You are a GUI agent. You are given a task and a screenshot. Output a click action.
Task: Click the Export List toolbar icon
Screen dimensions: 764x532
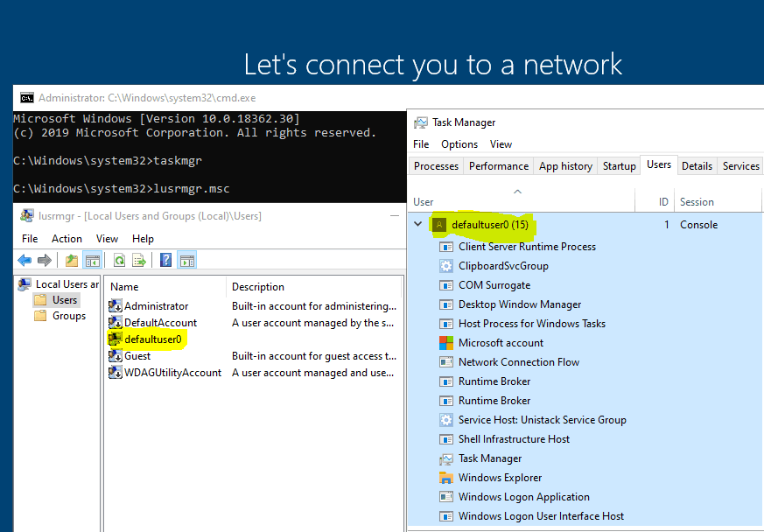tap(139, 261)
